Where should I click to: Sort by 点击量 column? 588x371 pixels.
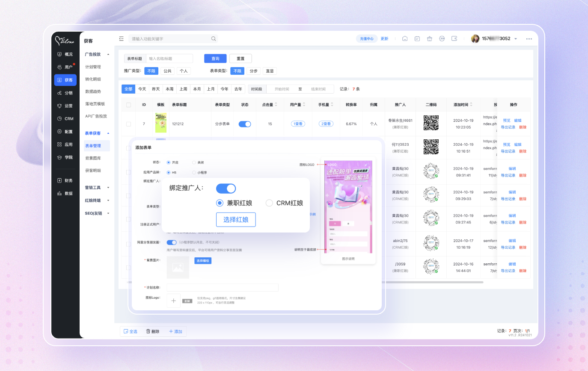tap(276, 105)
